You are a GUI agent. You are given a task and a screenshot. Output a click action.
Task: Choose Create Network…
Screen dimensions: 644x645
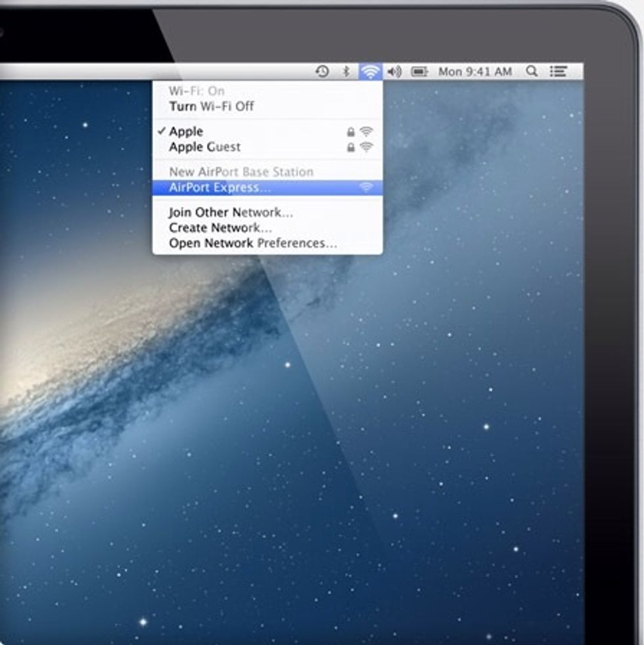click(x=267, y=227)
